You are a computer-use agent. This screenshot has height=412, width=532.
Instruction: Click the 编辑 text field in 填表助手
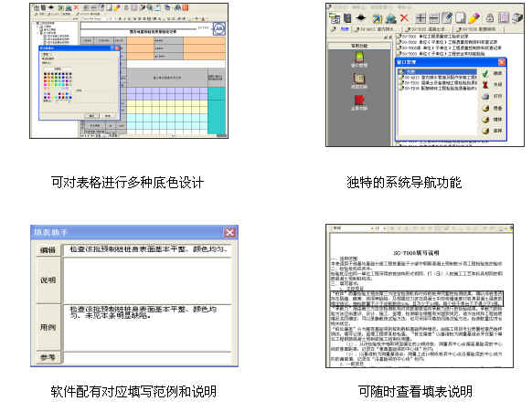point(147,249)
